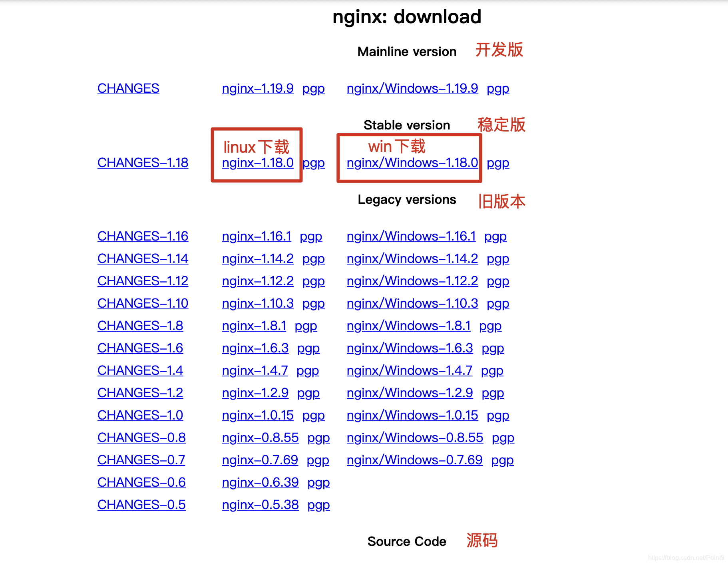Download legacy nginx-1.0.15
Screen dimensions: 728x565
pos(258,415)
